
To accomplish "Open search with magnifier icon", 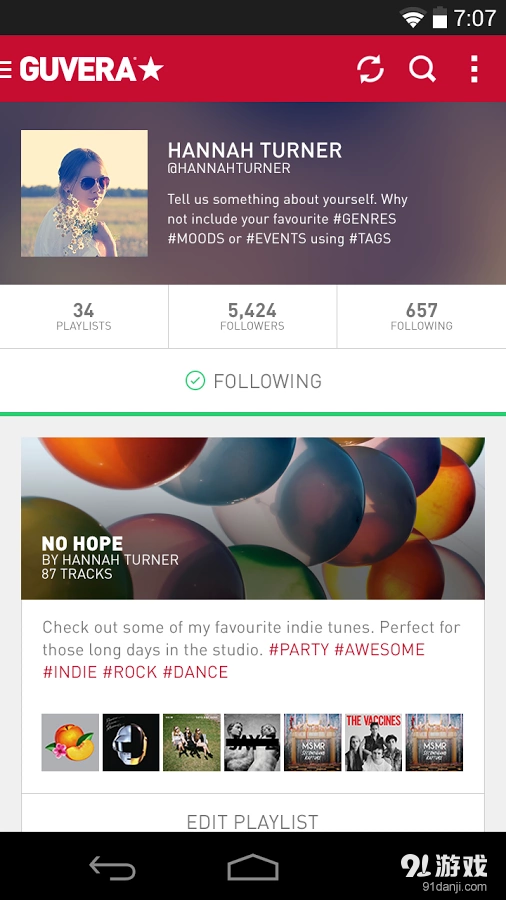I will (x=422, y=69).
